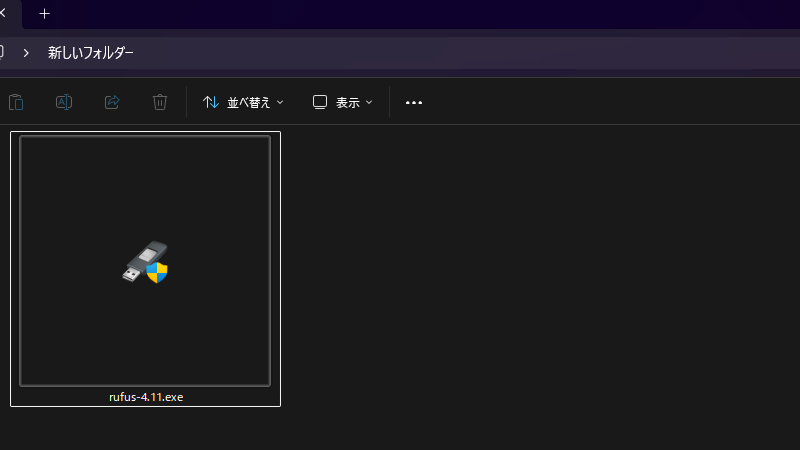Screen dimensions: 800x450
Task: Open the three-dot more options menu
Action: tap(414, 102)
